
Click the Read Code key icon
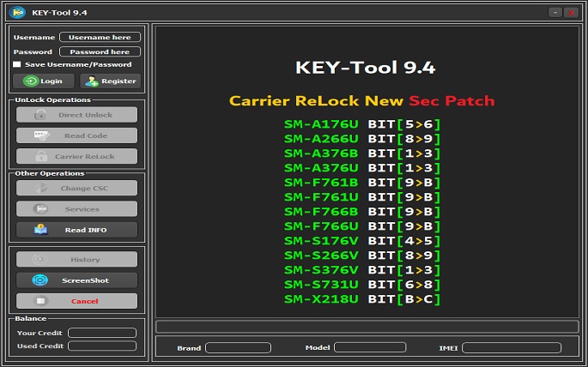(x=41, y=135)
